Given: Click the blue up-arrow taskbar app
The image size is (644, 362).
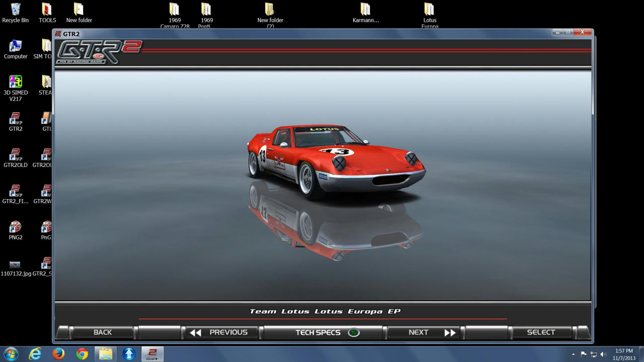Looking at the screenshot, I should (129, 354).
